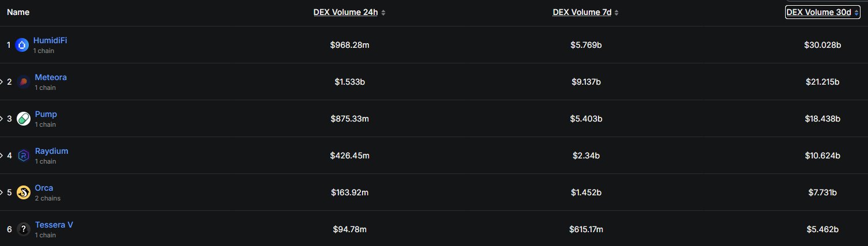Expand the Meteora row chevron
The height and width of the screenshot is (246, 868).
(x=2, y=82)
